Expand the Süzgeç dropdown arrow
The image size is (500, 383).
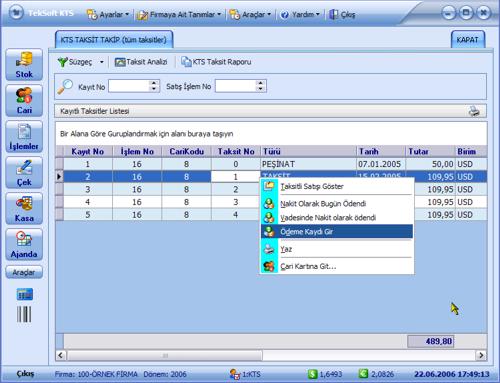coord(102,62)
